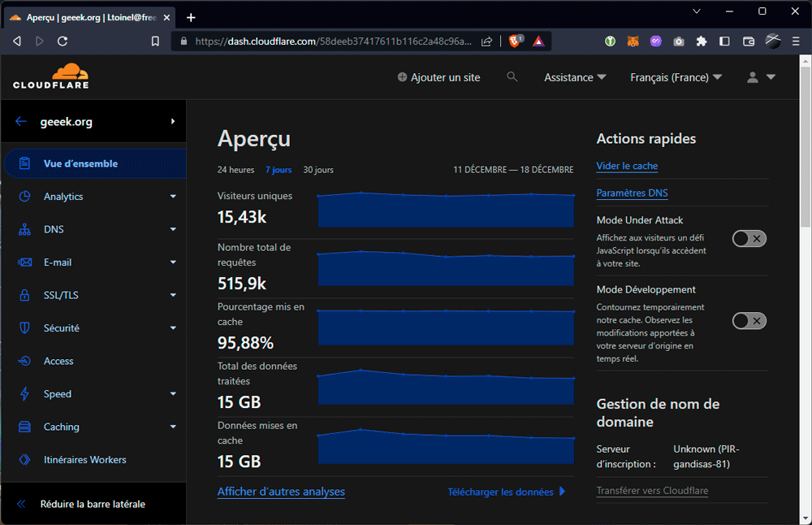
Task: Open the Paramètres DNS link
Action: (632, 193)
